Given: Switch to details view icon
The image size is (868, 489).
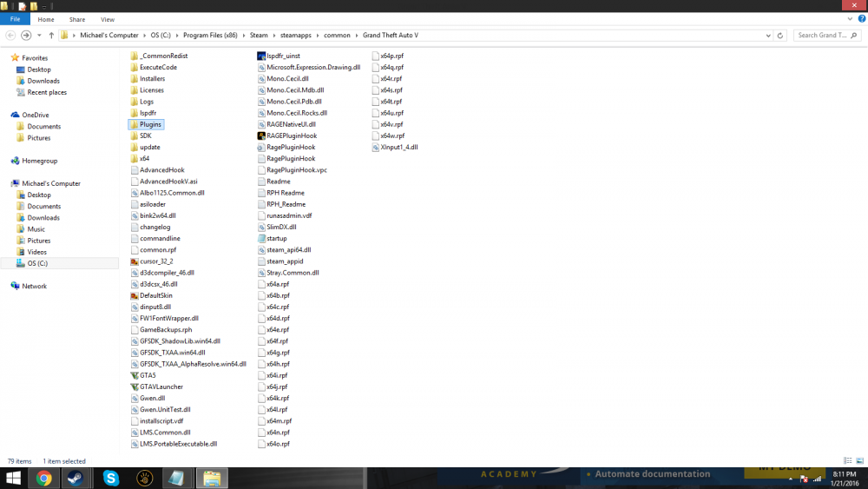Looking at the screenshot, I should tap(847, 460).
